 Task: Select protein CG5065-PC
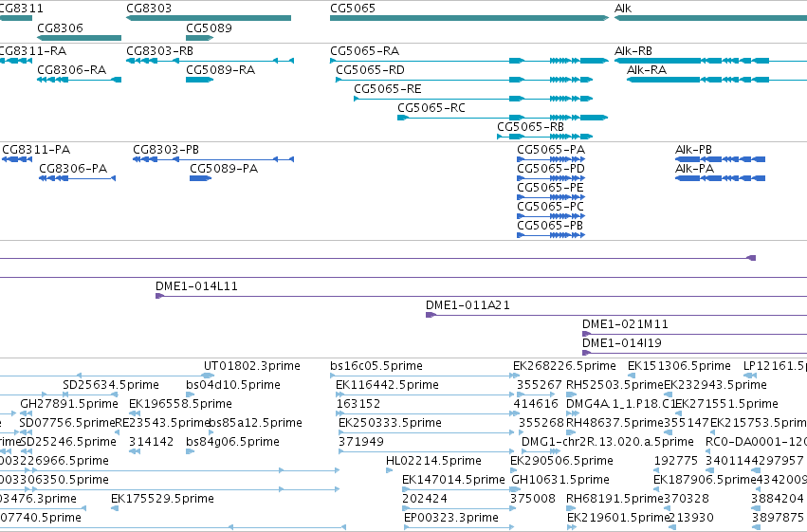click(551, 216)
